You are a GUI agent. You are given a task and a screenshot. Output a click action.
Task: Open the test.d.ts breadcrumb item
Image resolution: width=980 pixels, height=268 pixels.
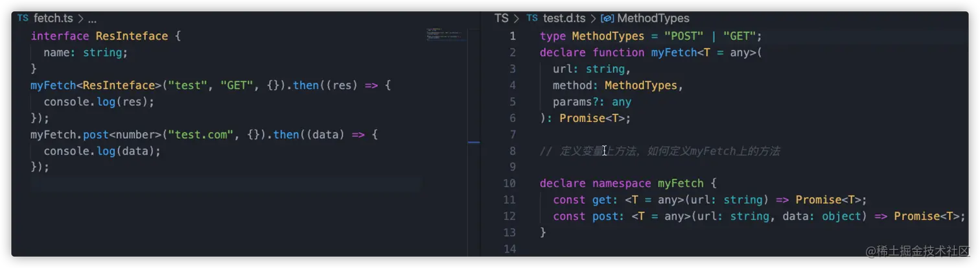pyautogui.click(x=564, y=18)
